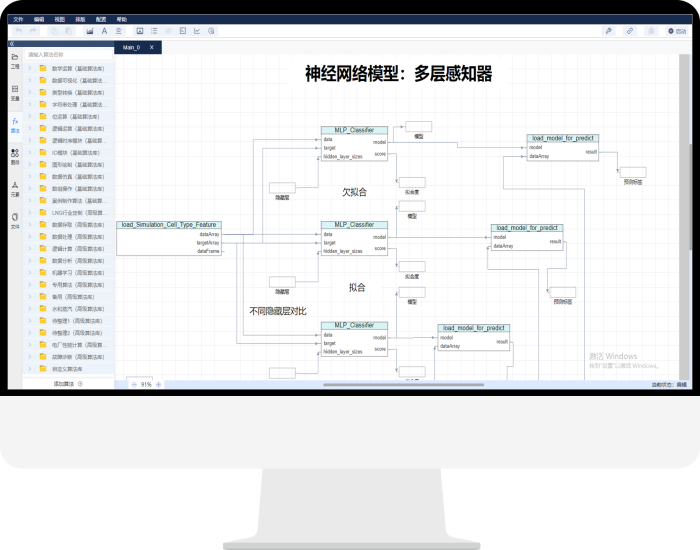Switch to the Main_0 tab

coord(131,47)
